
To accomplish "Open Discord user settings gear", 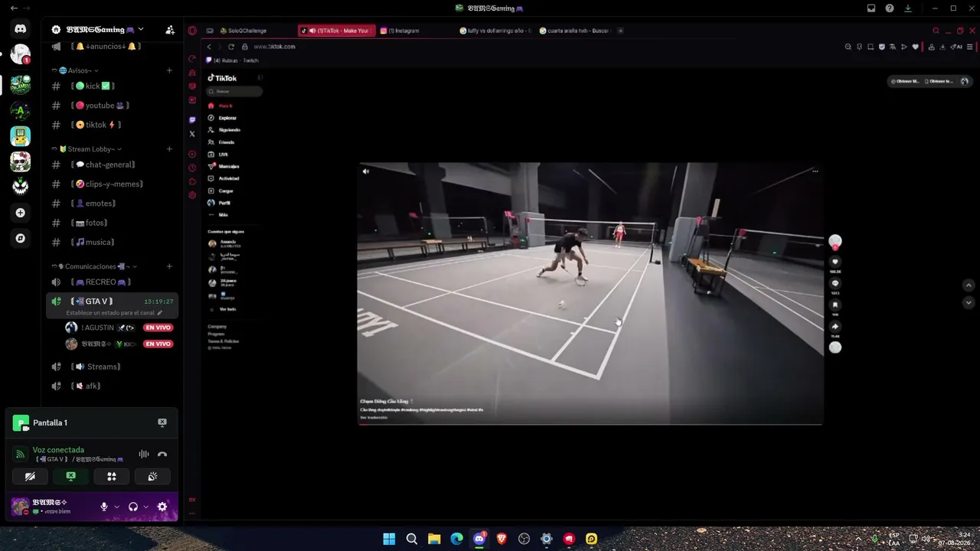I will pos(162,507).
